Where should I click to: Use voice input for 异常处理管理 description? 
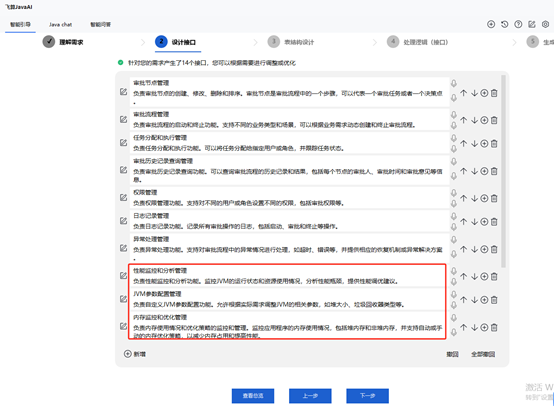coord(454,254)
